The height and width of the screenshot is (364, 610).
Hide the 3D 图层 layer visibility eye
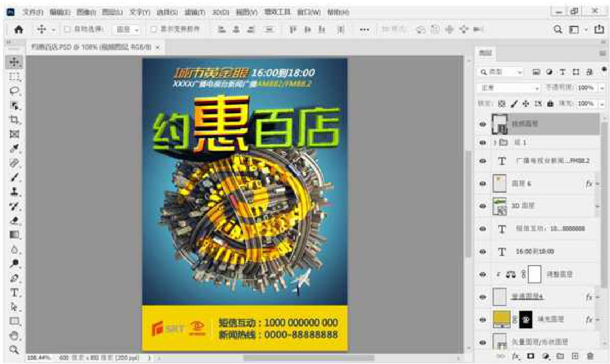coord(482,206)
